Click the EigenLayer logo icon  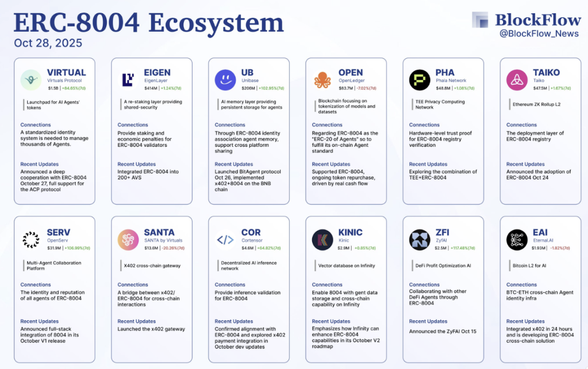[128, 80]
